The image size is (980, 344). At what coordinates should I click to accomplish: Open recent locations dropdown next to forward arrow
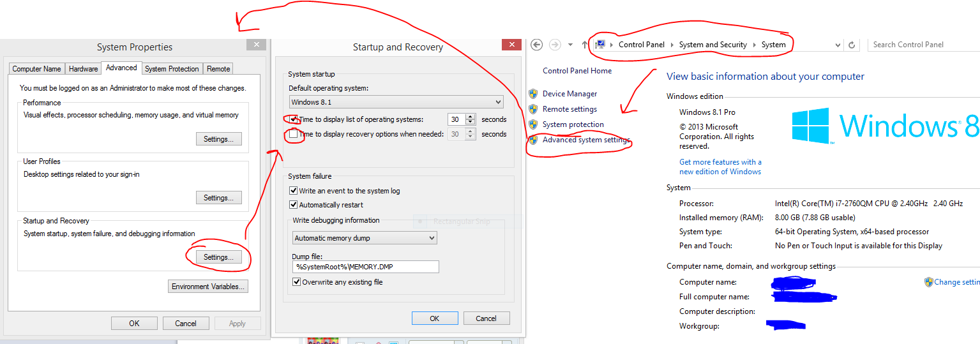570,45
